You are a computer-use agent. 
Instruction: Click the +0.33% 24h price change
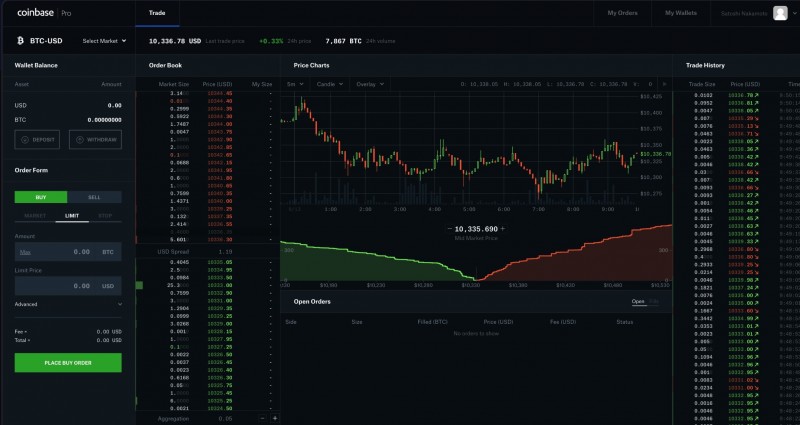271,41
